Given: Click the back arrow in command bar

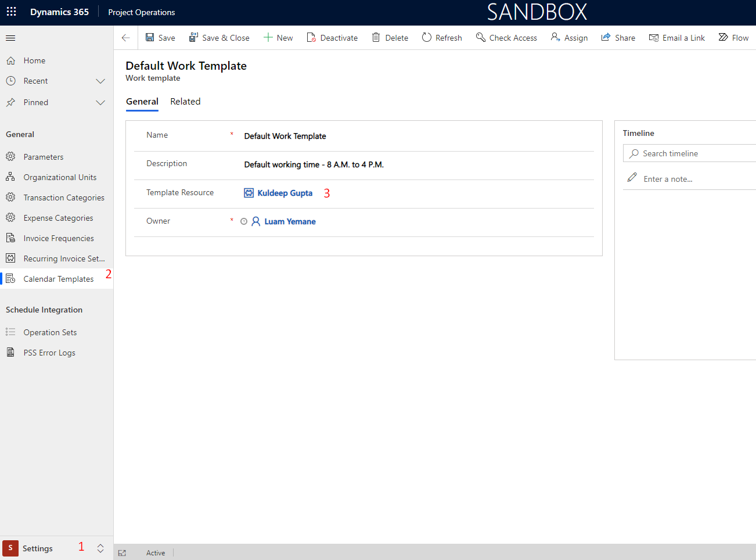Looking at the screenshot, I should tap(125, 38).
